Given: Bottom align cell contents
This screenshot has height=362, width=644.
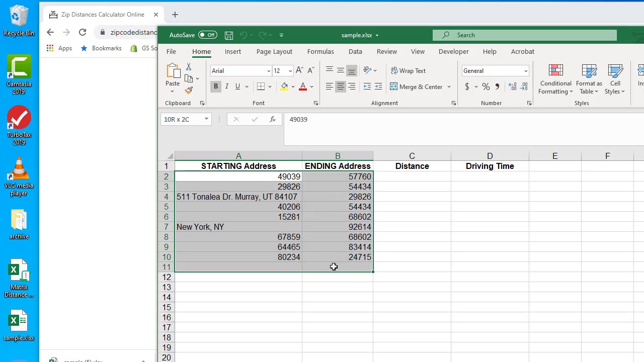Looking at the screenshot, I should tap(352, 70).
